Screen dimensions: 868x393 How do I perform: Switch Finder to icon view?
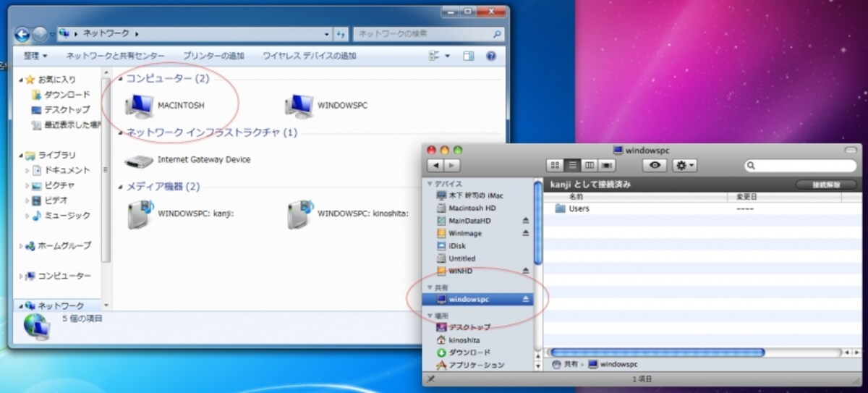pos(556,166)
